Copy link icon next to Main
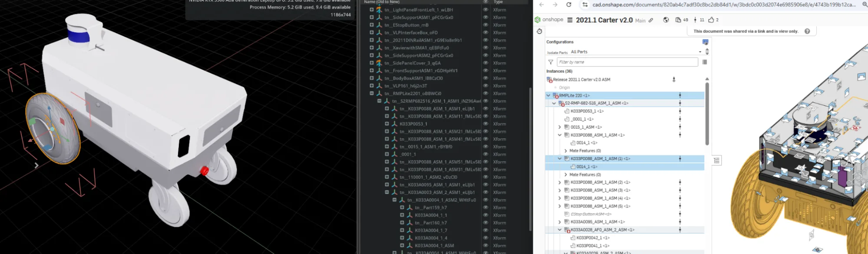The width and height of the screenshot is (868, 254). click(650, 20)
